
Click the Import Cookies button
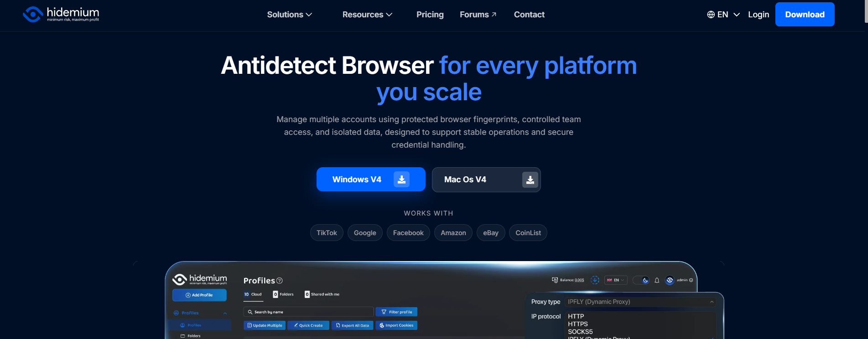(x=396, y=325)
